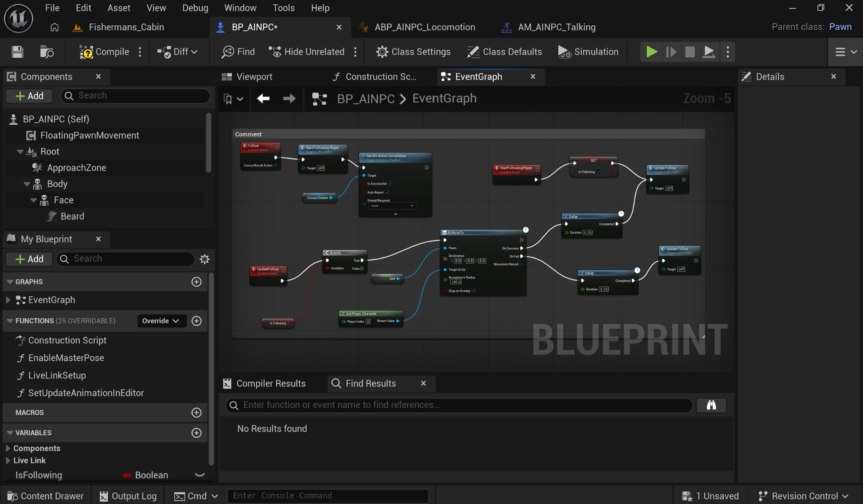863x504 pixels.
Task: Add a new function with plus icon
Action: pyautogui.click(x=196, y=321)
